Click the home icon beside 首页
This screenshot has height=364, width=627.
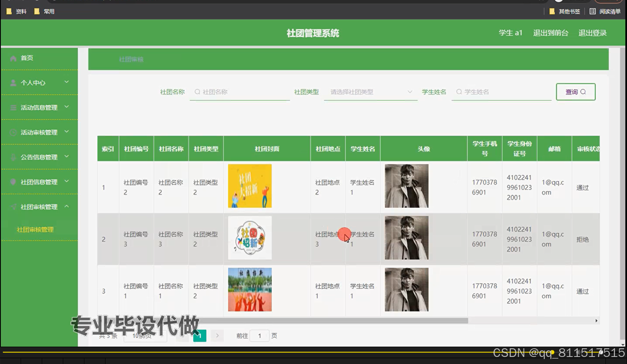[x=13, y=58]
